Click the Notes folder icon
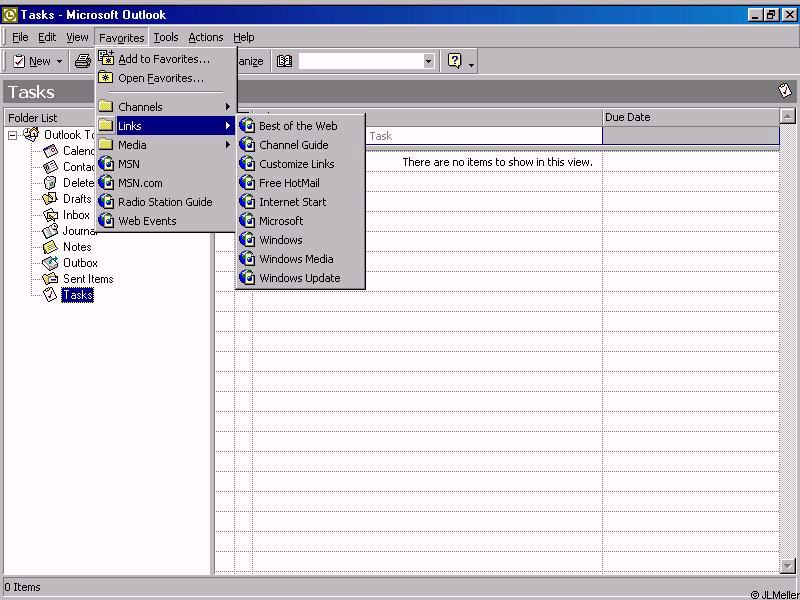This screenshot has height=600, width=800. (x=51, y=247)
